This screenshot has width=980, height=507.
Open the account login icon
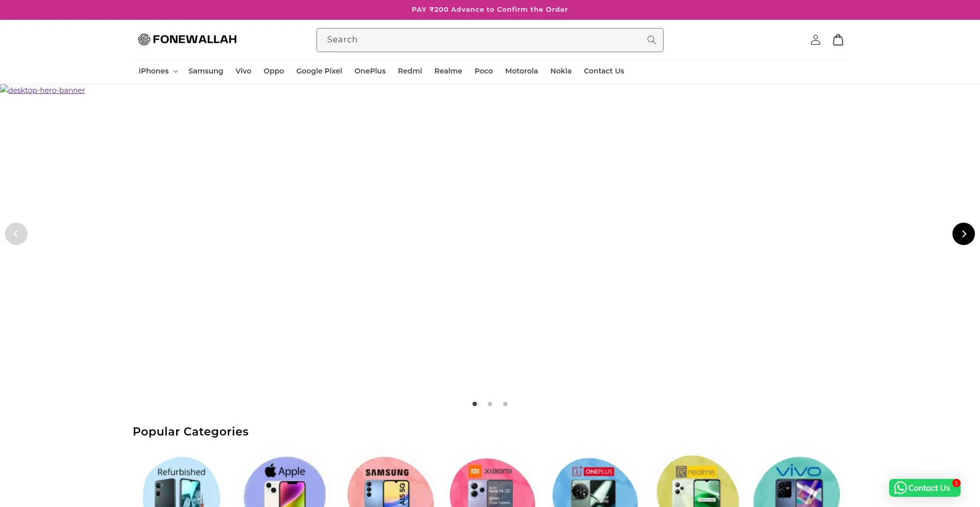pyautogui.click(x=815, y=39)
